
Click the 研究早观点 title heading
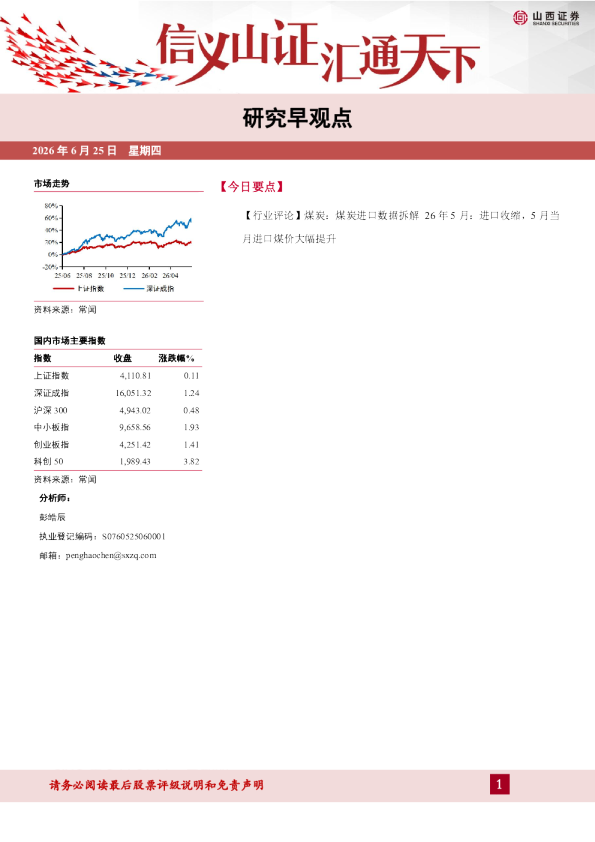(x=297, y=118)
